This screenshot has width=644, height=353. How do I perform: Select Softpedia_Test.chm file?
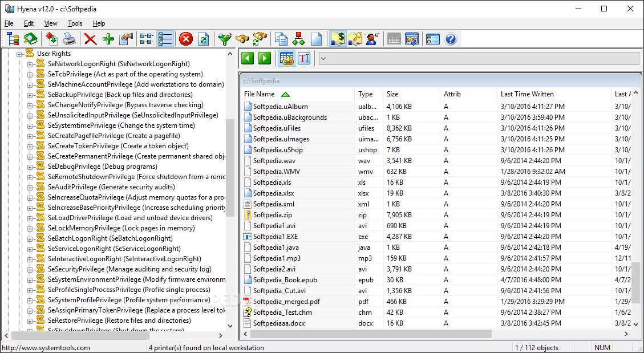pos(282,313)
